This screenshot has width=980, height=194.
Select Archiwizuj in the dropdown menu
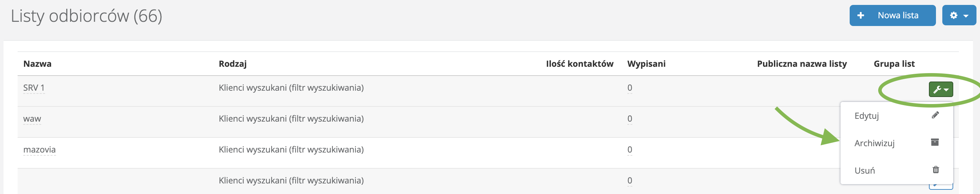(x=874, y=143)
